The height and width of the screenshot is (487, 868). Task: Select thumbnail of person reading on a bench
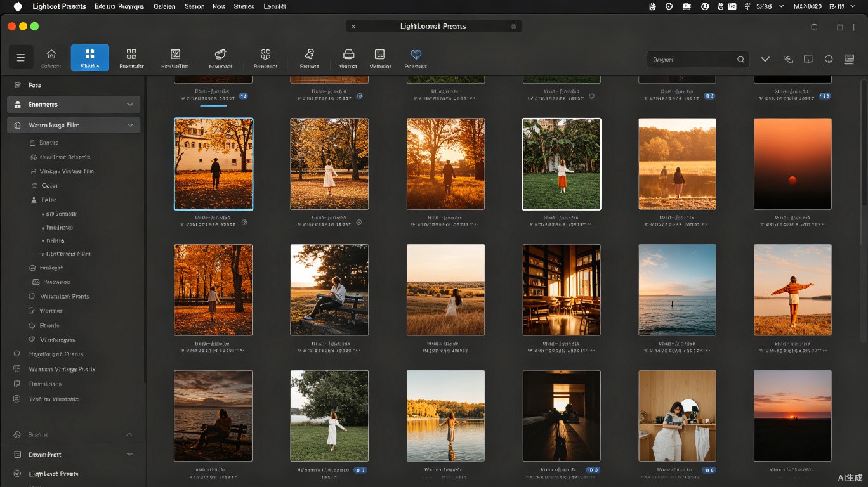[329, 290]
